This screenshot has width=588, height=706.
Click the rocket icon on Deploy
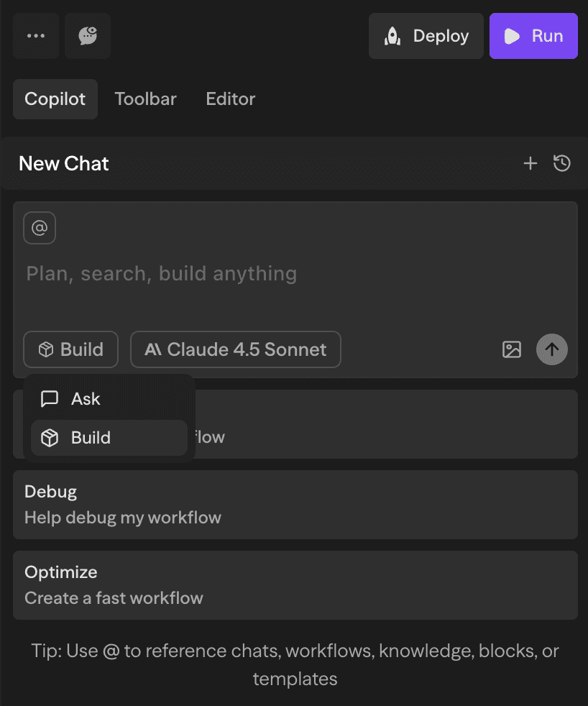coord(392,36)
